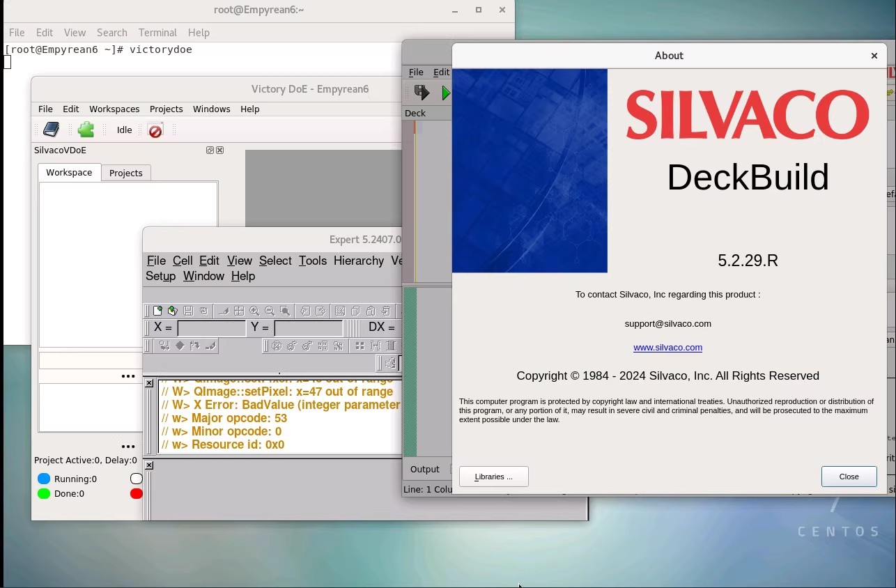This screenshot has width=896, height=588.
Task: Click the red stop icon in Victory DoE
Action: coord(155,130)
